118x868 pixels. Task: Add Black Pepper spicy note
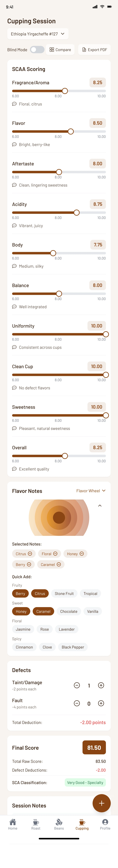pos(73,647)
